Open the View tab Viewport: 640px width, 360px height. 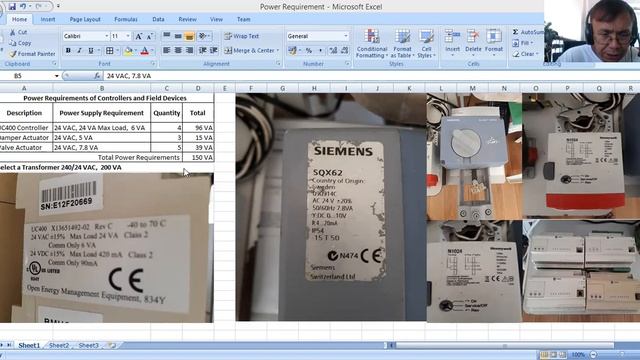(216, 19)
